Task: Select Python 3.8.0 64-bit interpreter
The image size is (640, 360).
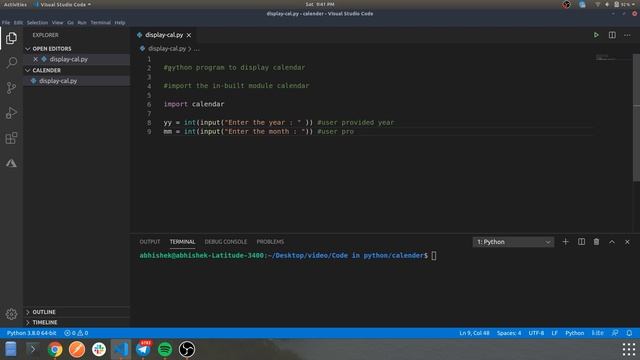Action: [x=31, y=333]
